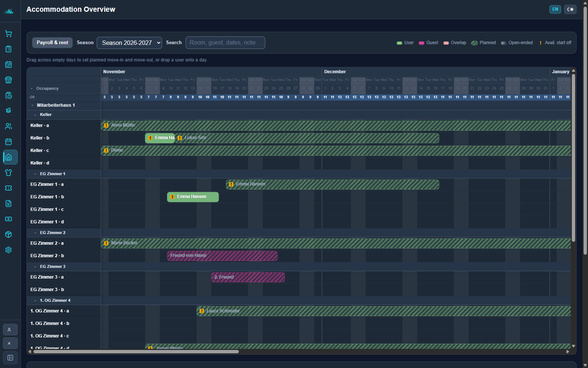Open the clipboard sidebar icon
588x368 pixels.
tap(8, 49)
